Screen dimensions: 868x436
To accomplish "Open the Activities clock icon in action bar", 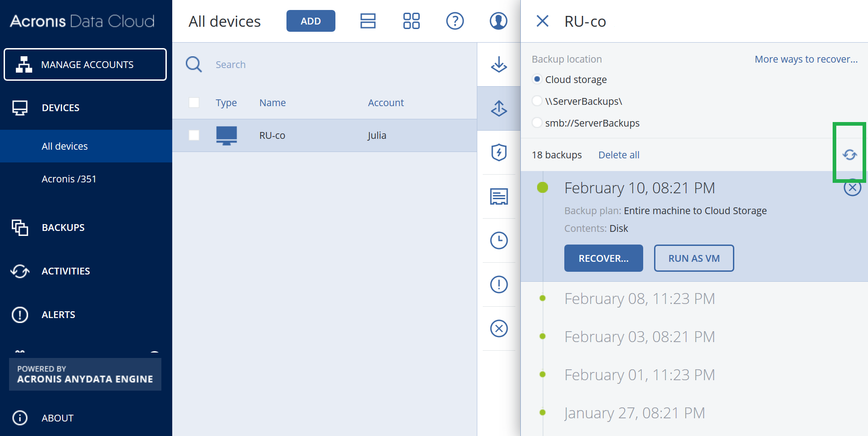I will coord(499,240).
